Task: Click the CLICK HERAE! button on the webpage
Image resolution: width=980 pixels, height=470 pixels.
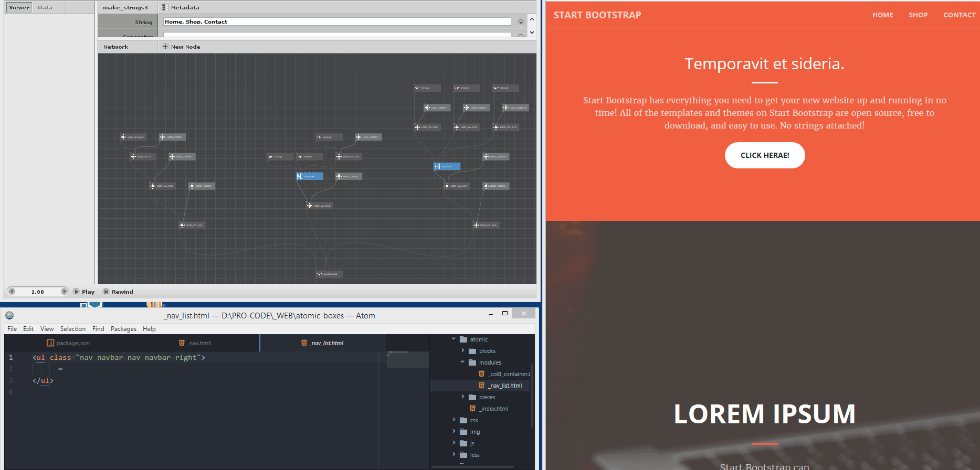Action: point(765,155)
